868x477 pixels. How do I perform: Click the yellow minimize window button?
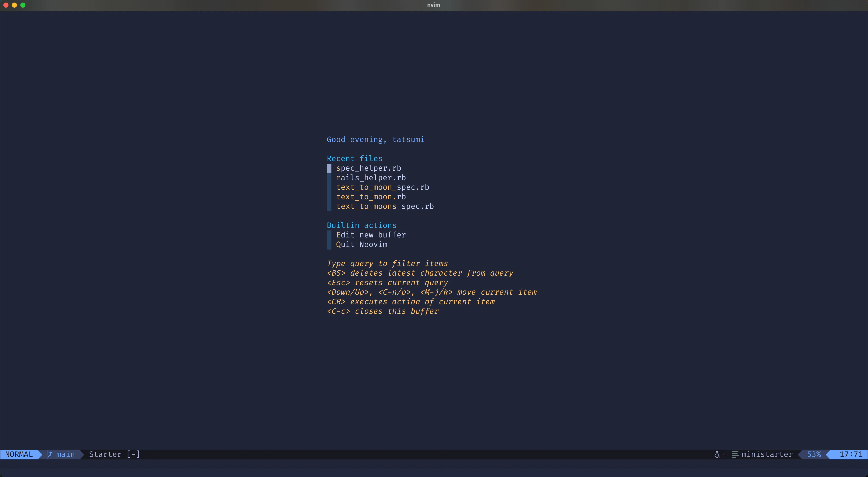(x=14, y=5)
